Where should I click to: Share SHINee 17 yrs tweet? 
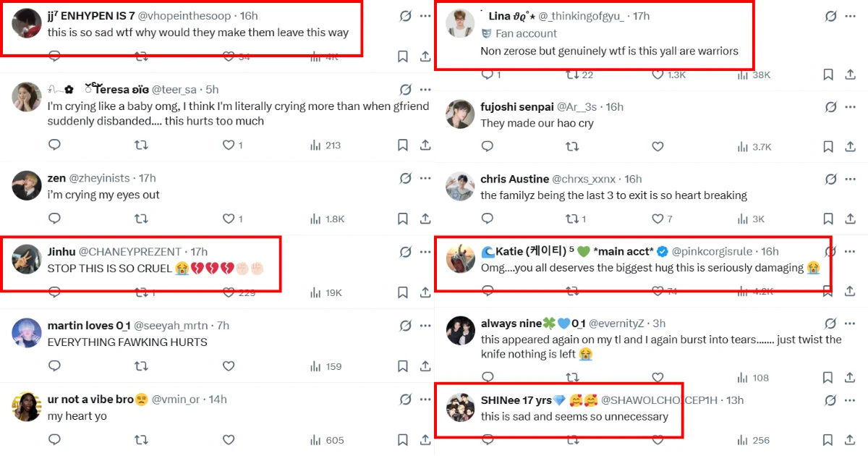coord(850,439)
